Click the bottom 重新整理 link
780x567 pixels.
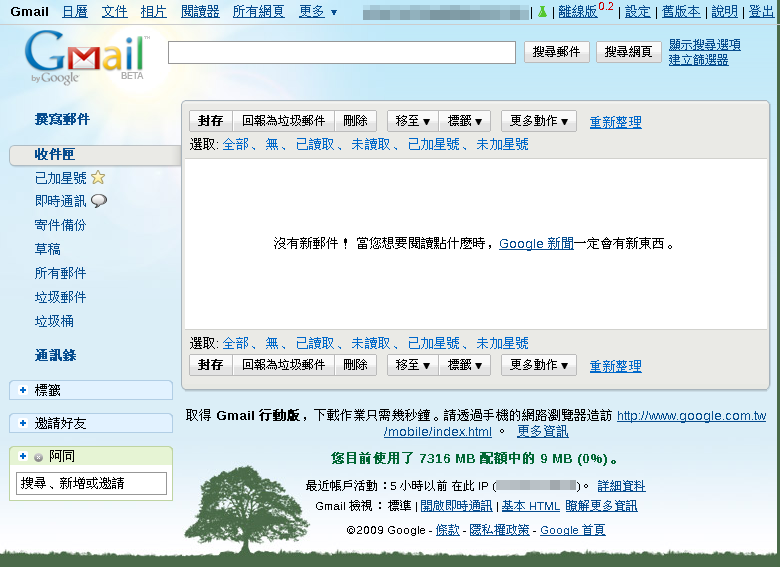(x=615, y=366)
